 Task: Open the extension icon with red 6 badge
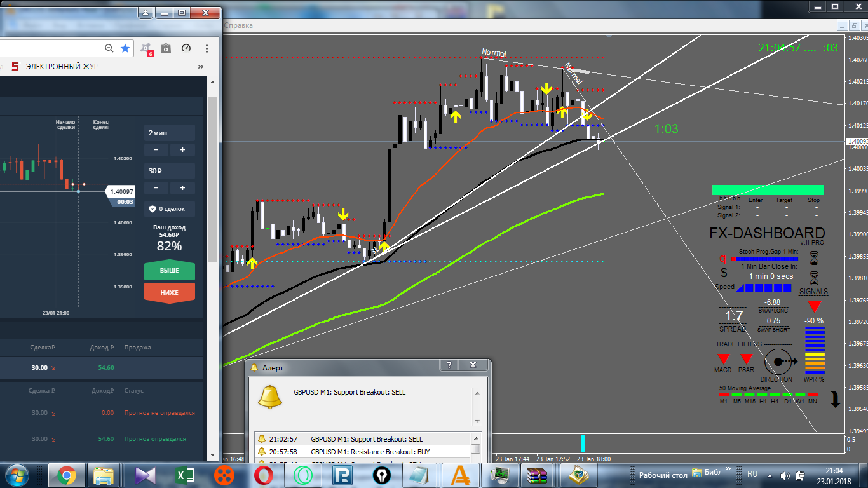pos(147,49)
